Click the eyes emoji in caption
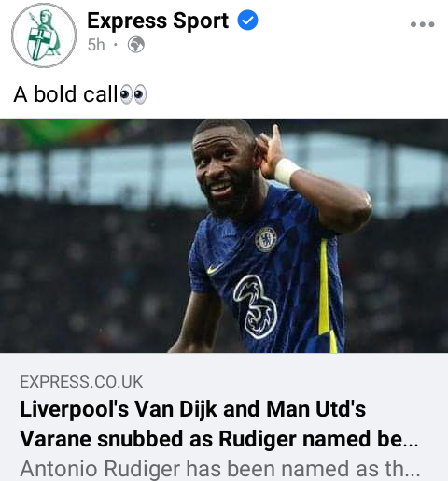This screenshot has height=481, width=448. tap(133, 94)
